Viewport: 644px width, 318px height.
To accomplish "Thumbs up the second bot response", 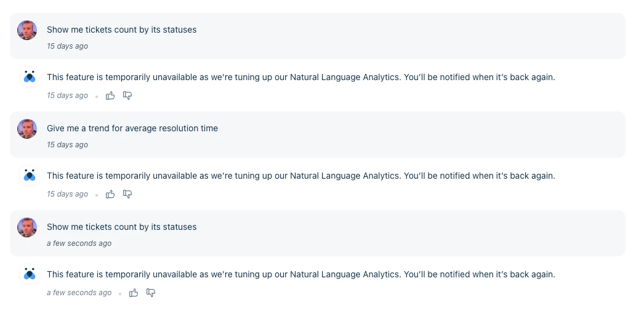I will tap(110, 194).
